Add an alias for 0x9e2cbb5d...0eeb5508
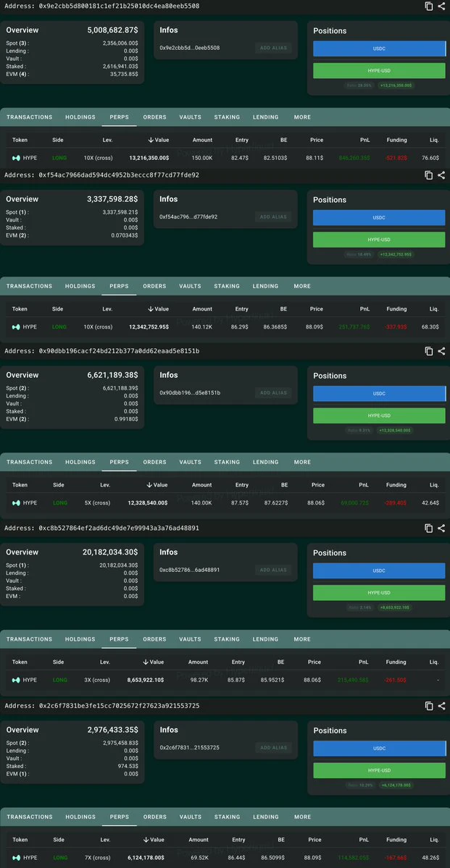Image resolution: width=450 pixels, height=868 pixels. tap(273, 49)
